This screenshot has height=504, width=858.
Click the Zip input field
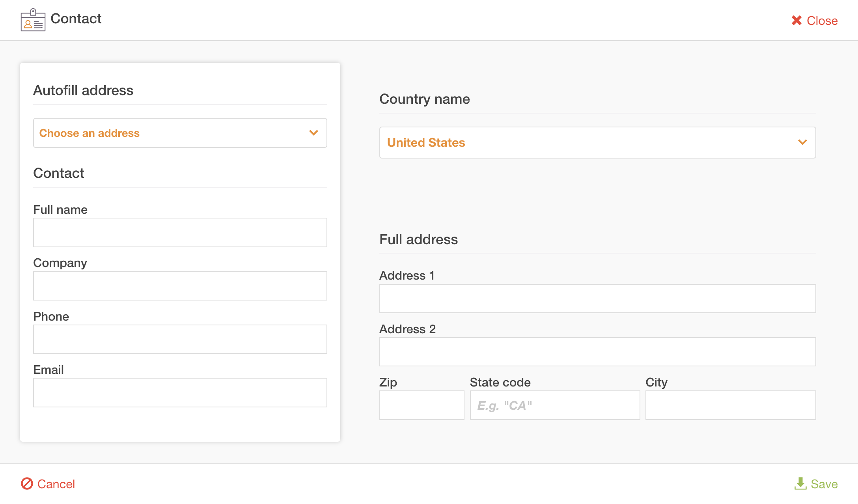click(x=422, y=405)
